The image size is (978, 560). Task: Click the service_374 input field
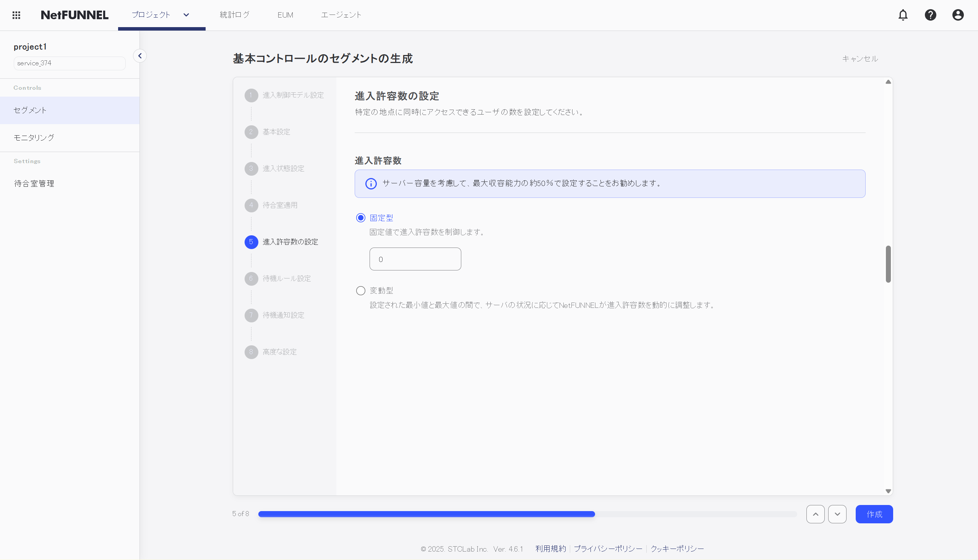point(69,63)
